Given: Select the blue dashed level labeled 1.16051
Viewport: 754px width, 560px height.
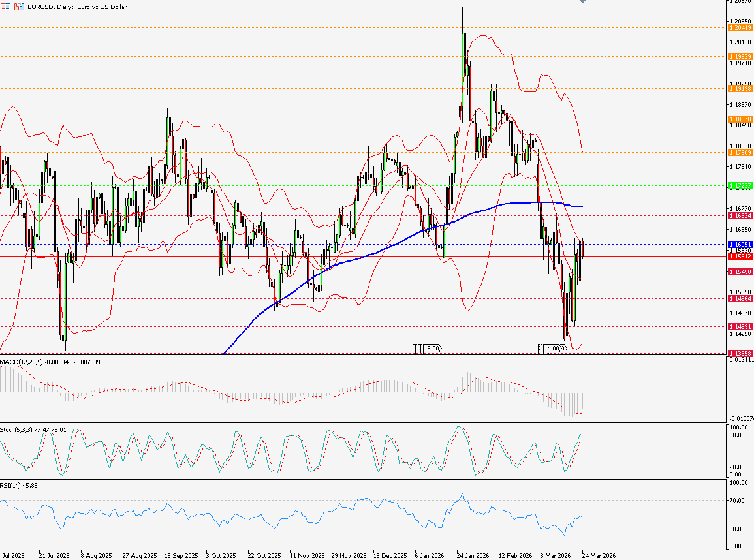Looking at the screenshot, I should pyautogui.click(x=740, y=245).
